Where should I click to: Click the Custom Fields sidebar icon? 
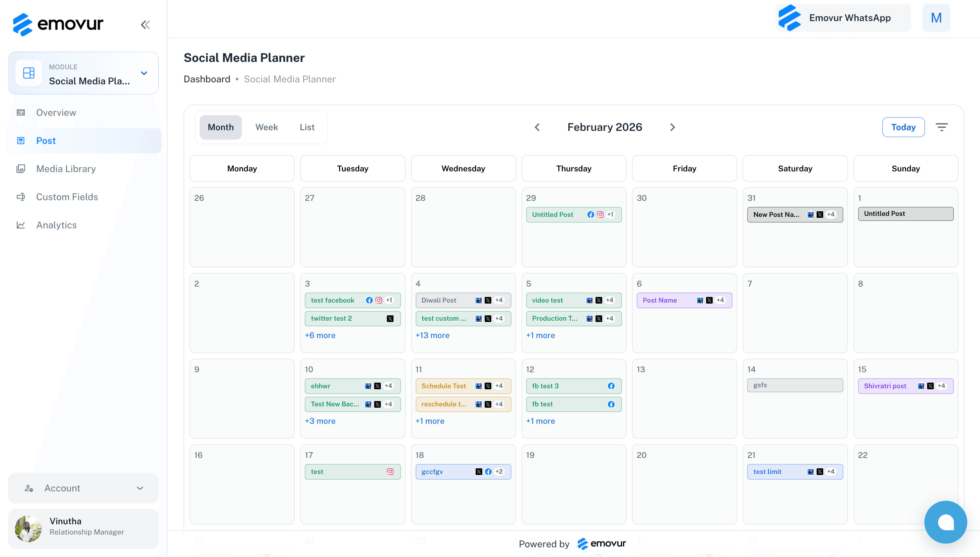point(21,196)
